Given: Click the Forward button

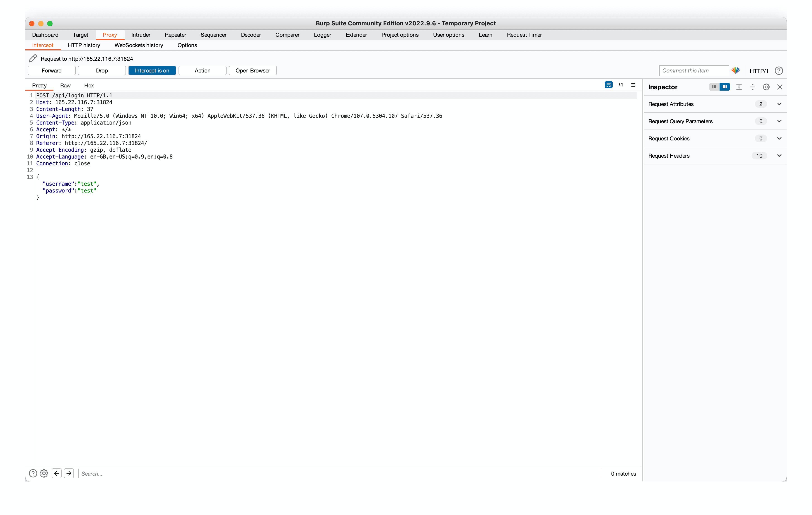Looking at the screenshot, I should click(x=52, y=70).
